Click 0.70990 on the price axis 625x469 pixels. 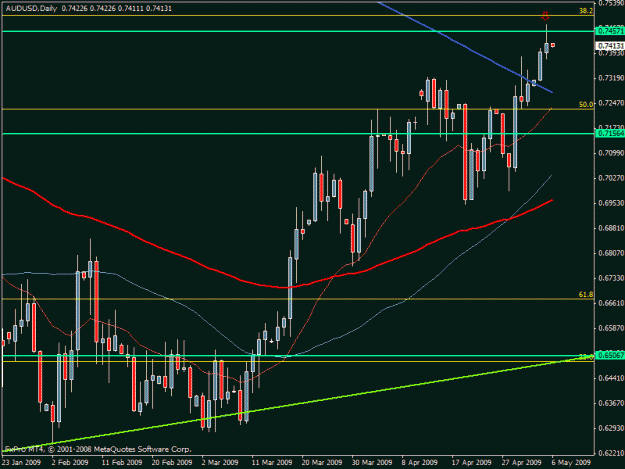[611, 153]
